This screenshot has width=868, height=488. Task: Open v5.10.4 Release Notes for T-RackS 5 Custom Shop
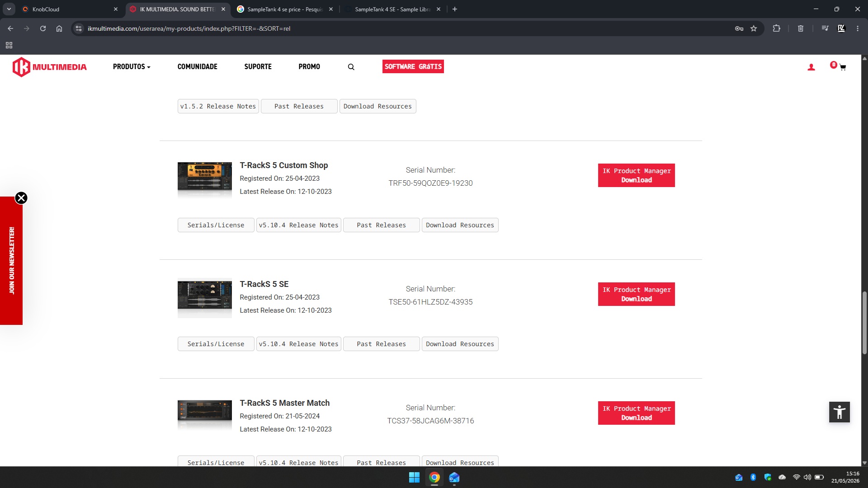click(x=298, y=225)
